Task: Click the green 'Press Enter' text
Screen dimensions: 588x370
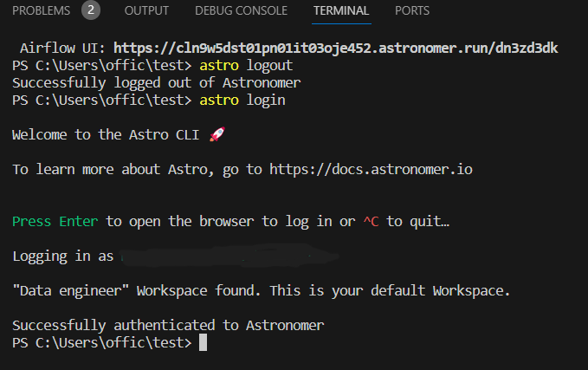Action: coord(55,222)
